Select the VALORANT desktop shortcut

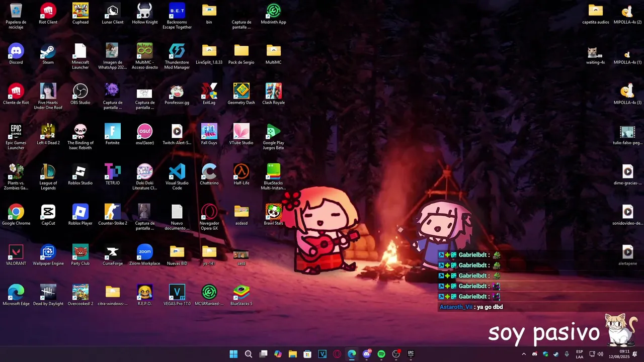16,255
